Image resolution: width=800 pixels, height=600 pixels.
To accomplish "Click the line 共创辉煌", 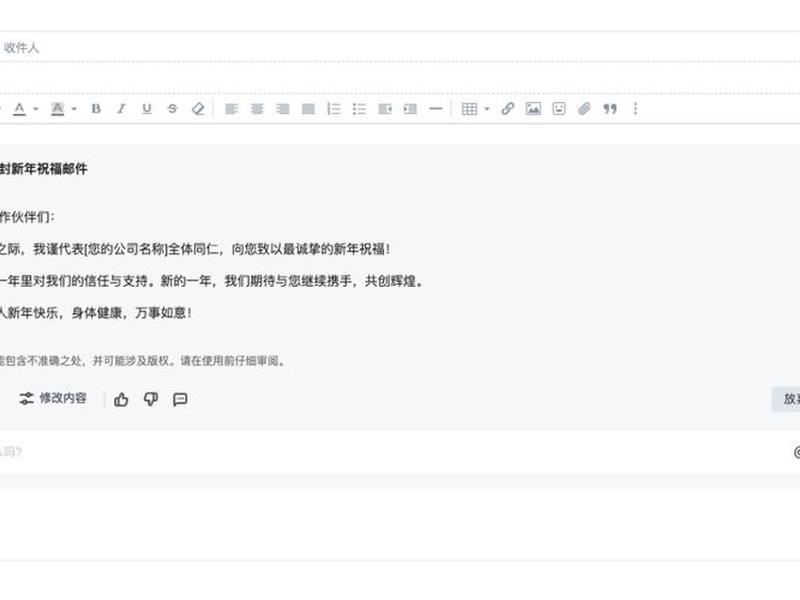I will pyautogui.click(x=390, y=281).
